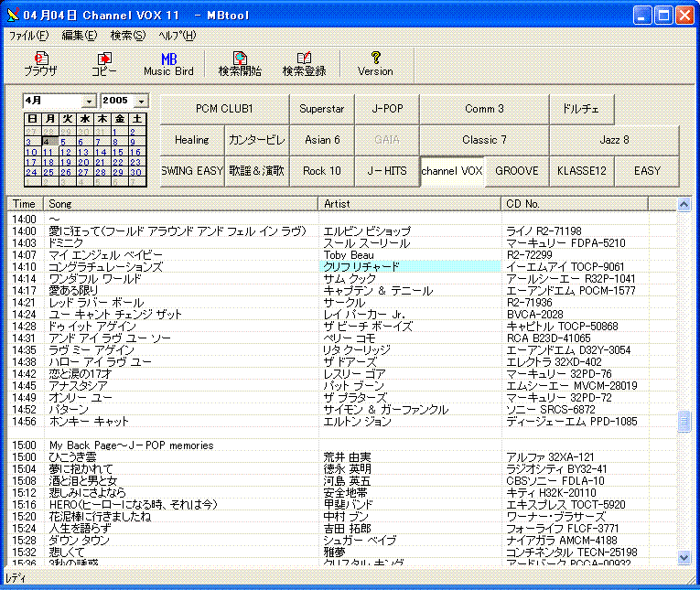Select the ドルチェ channel
This screenshot has height=590, width=700.
point(582,109)
